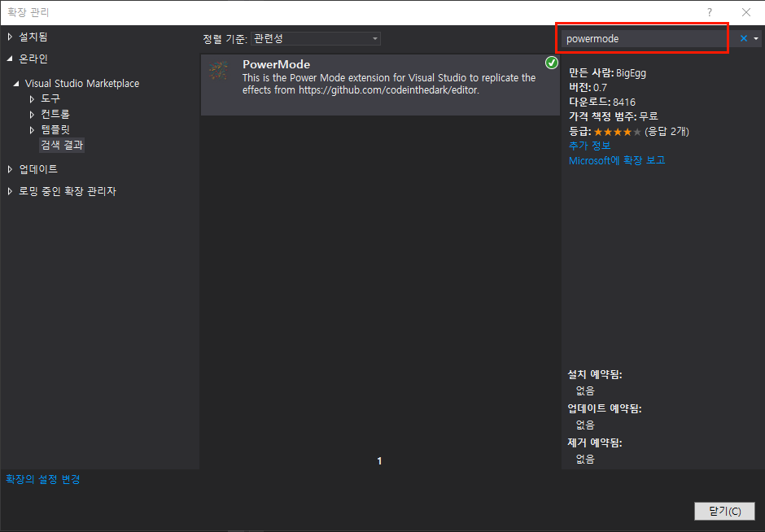This screenshot has height=532, width=765.
Task: Click the four-star rating
Action: [x=617, y=132]
